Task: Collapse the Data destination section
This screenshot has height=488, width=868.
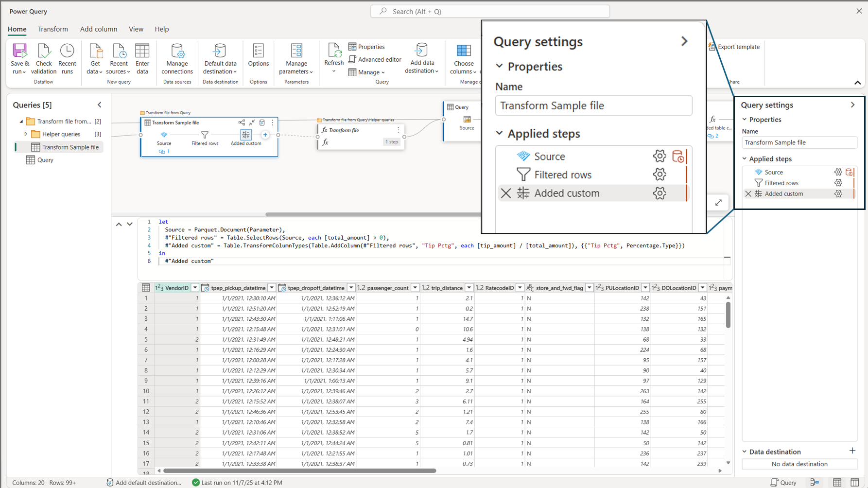Action: tap(744, 452)
